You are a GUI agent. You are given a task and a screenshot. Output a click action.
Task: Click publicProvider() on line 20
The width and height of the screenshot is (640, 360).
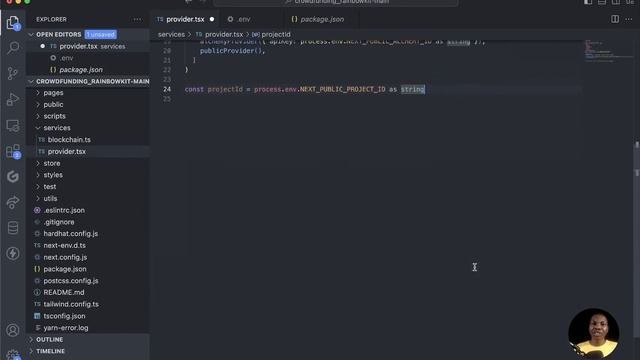232,51
